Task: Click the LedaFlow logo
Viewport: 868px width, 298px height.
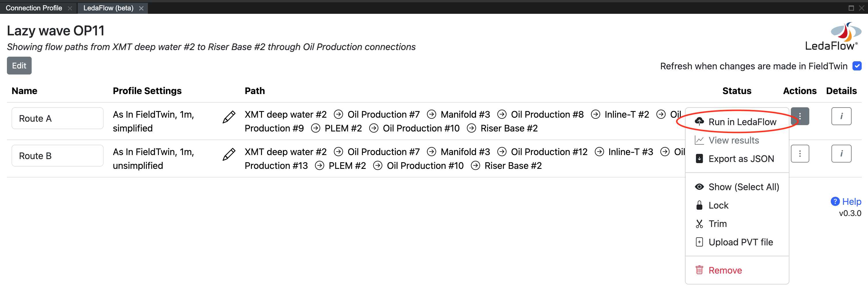Action: (833, 36)
